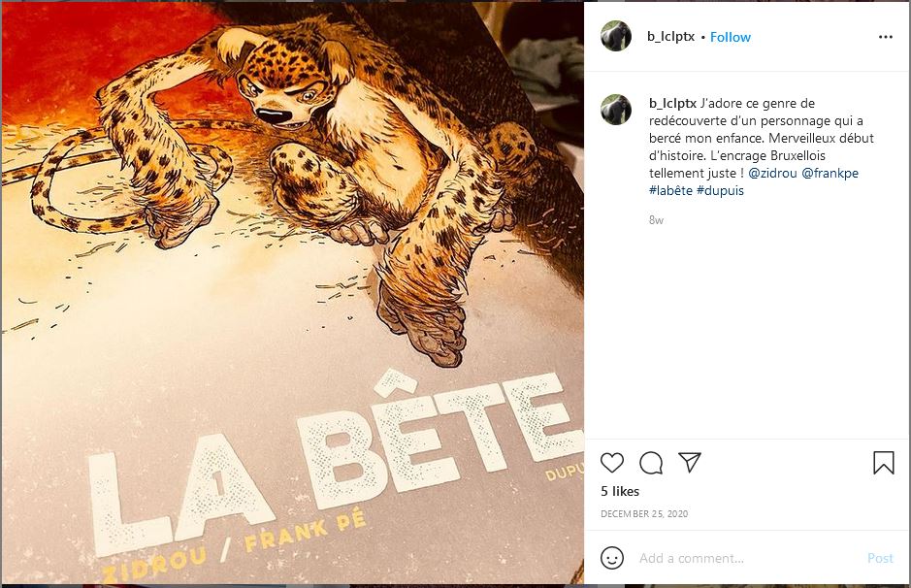Open the three-dot more options menu
This screenshot has height=588, width=911.
pyautogui.click(x=885, y=37)
